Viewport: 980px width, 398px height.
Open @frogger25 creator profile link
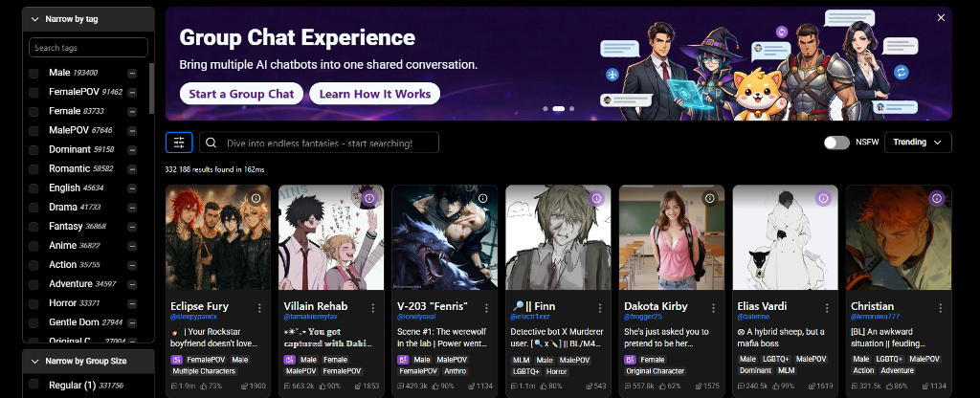pyautogui.click(x=643, y=318)
